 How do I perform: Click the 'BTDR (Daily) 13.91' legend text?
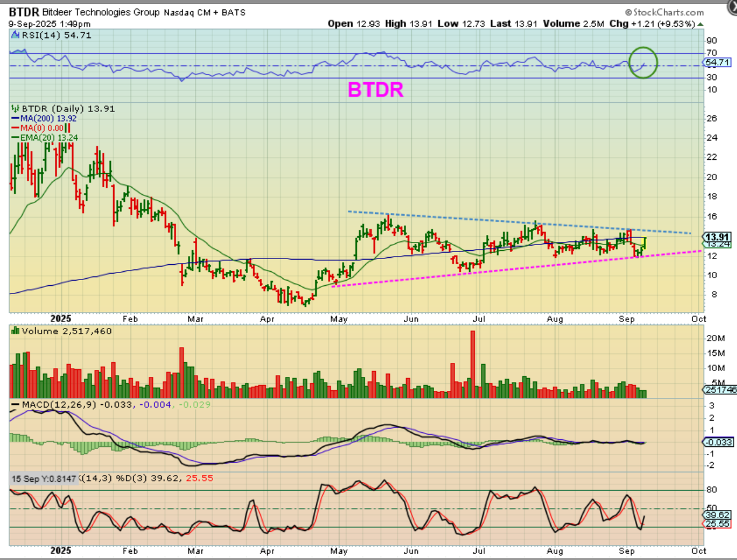click(x=68, y=108)
